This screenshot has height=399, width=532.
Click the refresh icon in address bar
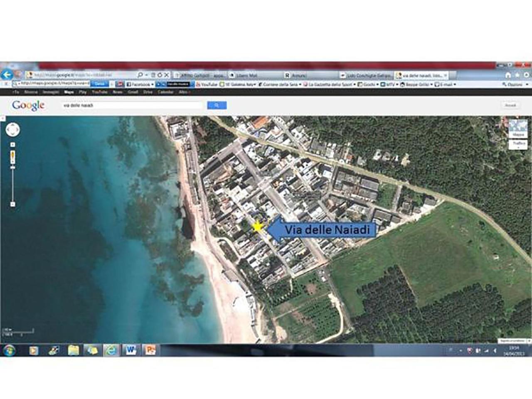click(160, 75)
